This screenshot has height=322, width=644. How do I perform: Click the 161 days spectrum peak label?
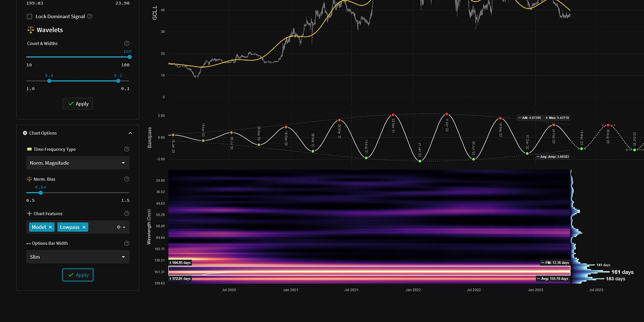623,272
